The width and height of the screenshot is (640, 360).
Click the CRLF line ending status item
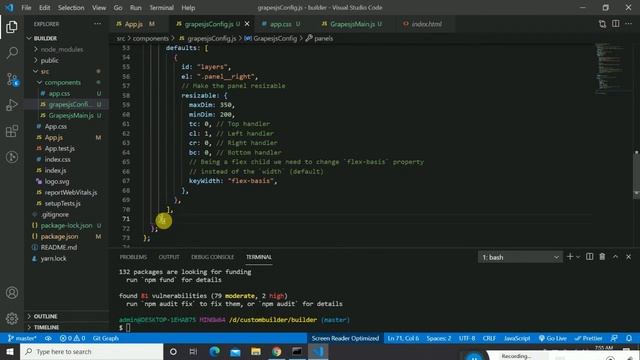(x=489, y=338)
